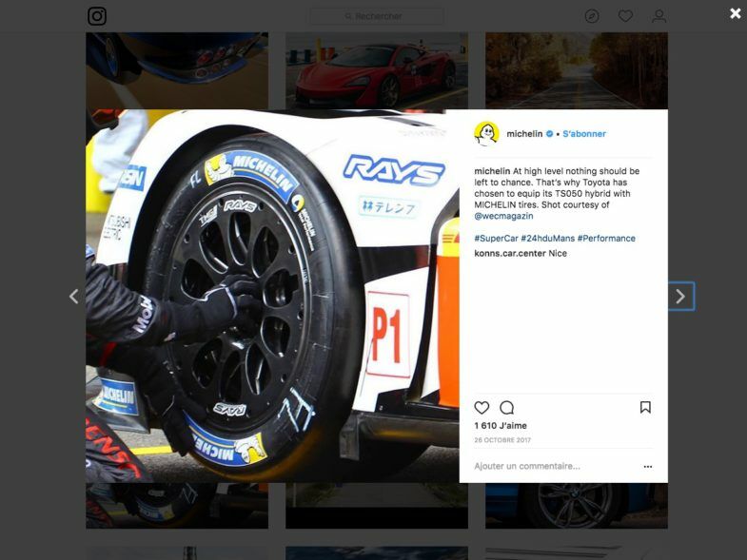Open the Explore compass icon
The width and height of the screenshot is (747, 560).
click(592, 16)
